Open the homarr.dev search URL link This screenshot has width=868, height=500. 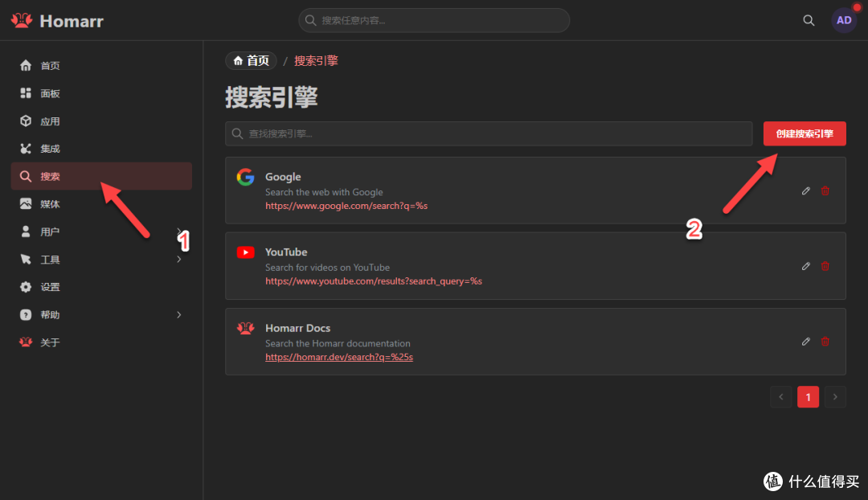(339, 357)
